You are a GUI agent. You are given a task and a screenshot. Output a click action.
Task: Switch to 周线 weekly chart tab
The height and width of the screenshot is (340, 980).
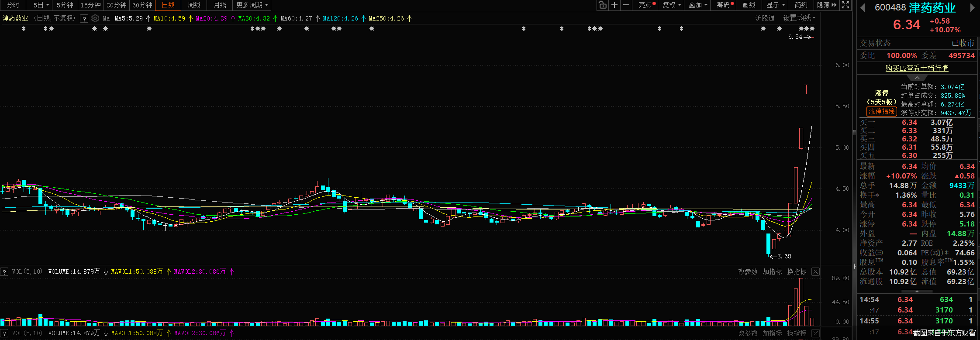point(194,5)
